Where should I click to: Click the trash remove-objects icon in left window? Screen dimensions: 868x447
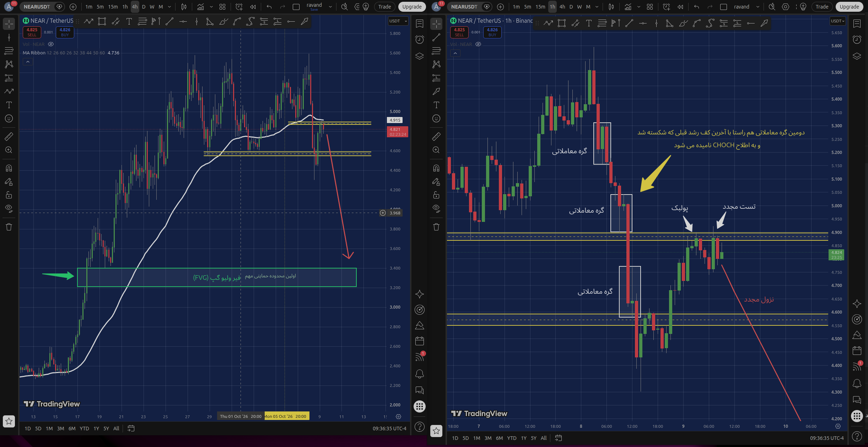click(9, 227)
